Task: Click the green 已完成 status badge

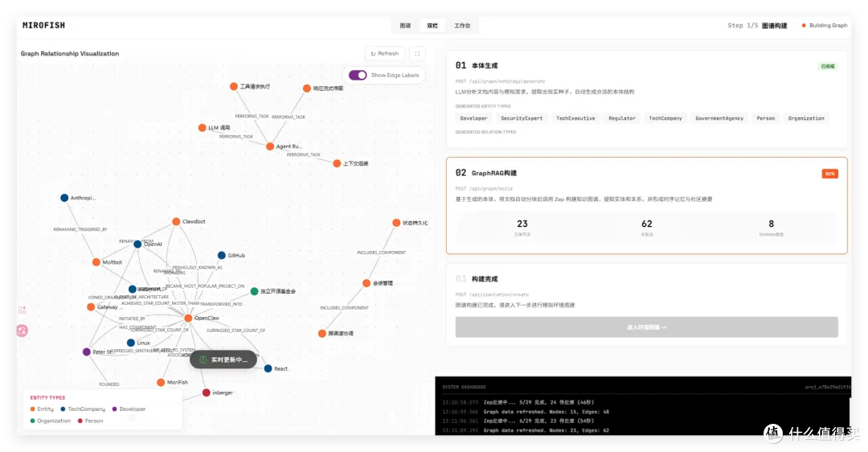Action: pos(828,67)
